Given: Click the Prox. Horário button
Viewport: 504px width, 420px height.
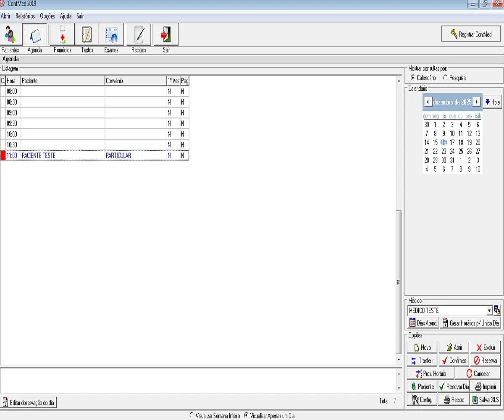Looking at the screenshot, I should (x=430, y=374).
